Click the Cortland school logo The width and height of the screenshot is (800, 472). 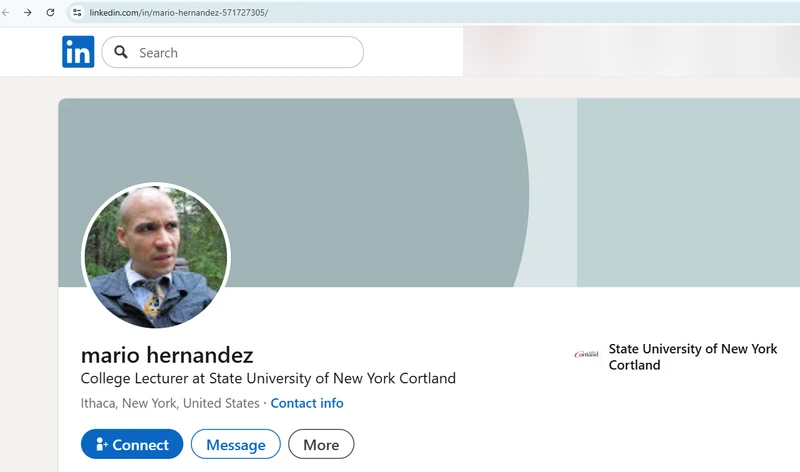[586, 354]
